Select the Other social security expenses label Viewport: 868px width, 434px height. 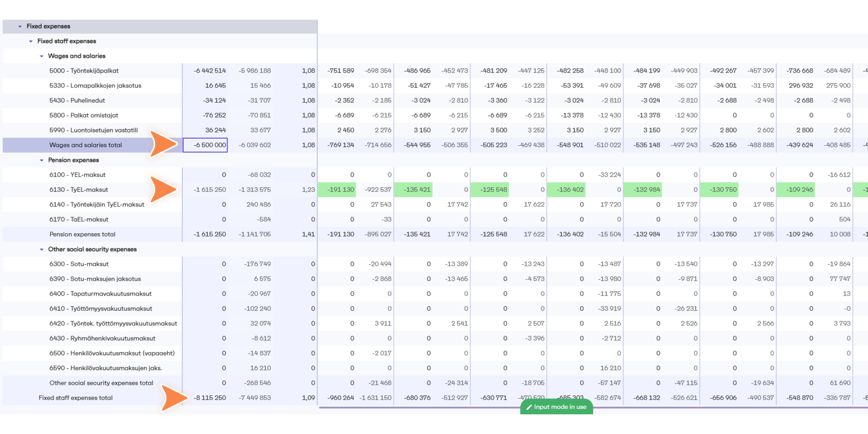(x=92, y=249)
